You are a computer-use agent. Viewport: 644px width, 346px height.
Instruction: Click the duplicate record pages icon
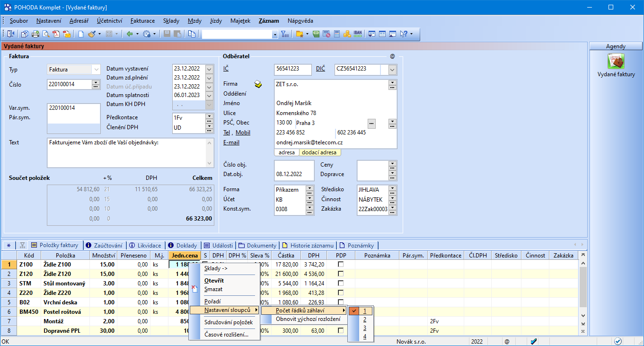coord(192,34)
